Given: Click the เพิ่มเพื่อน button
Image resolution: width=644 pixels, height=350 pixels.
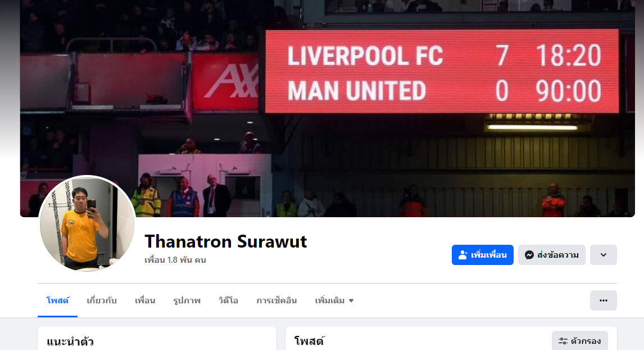Looking at the screenshot, I should (x=483, y=255).
